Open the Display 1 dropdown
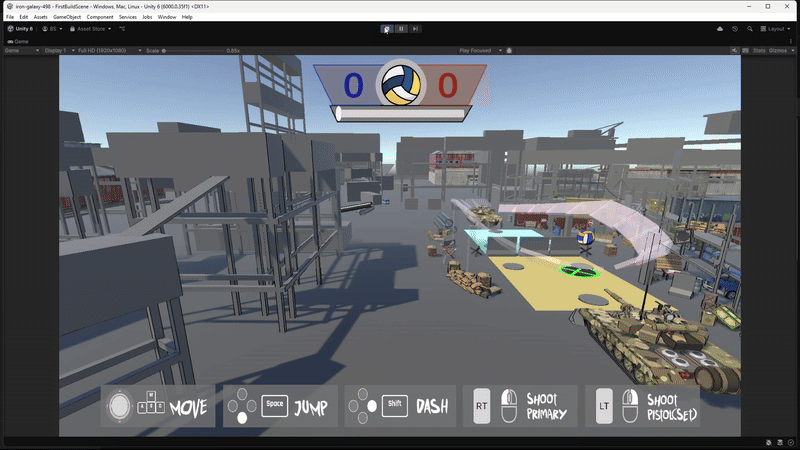This screenshot has height=450, width=800. coord(59,51)
